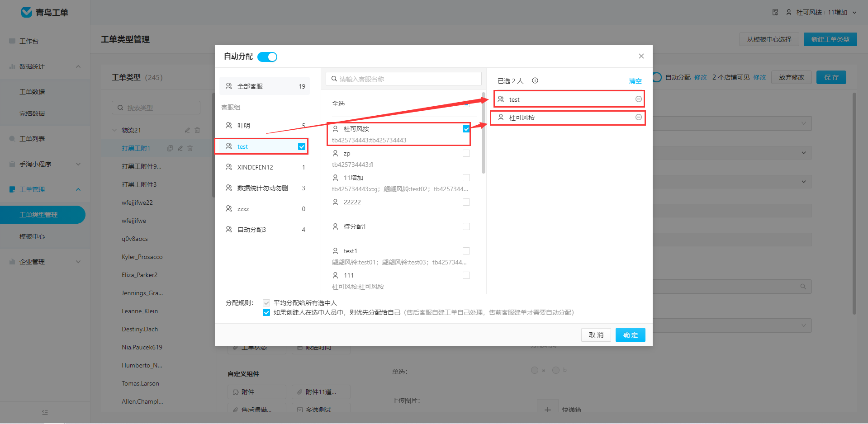Screen dimensions: 868x424
Task: Click 放弃修改 button
Action: click(792, 77)
